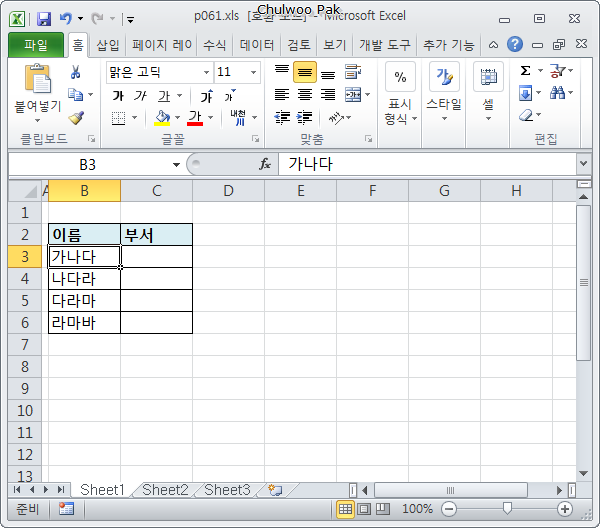
Task: Click the Save icon in quick access toolbar
Action: pos(44,18)
